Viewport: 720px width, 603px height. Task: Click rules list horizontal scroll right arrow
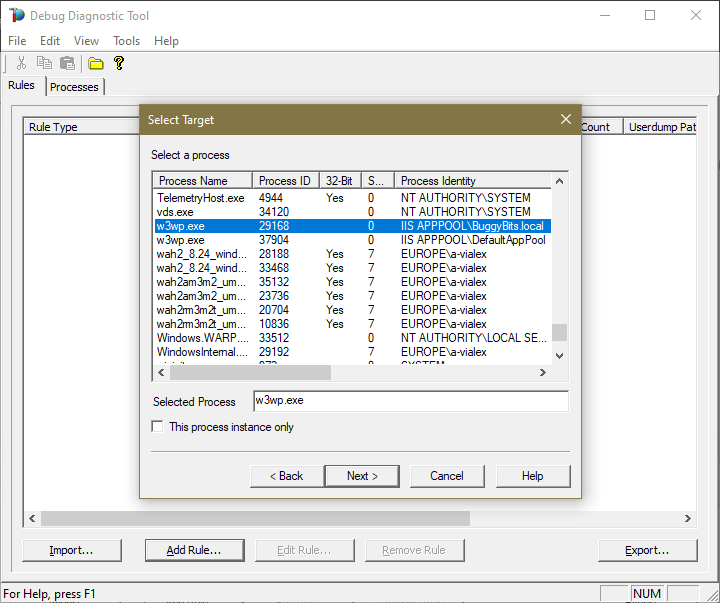pyautogui.click(x=687, y=518)
